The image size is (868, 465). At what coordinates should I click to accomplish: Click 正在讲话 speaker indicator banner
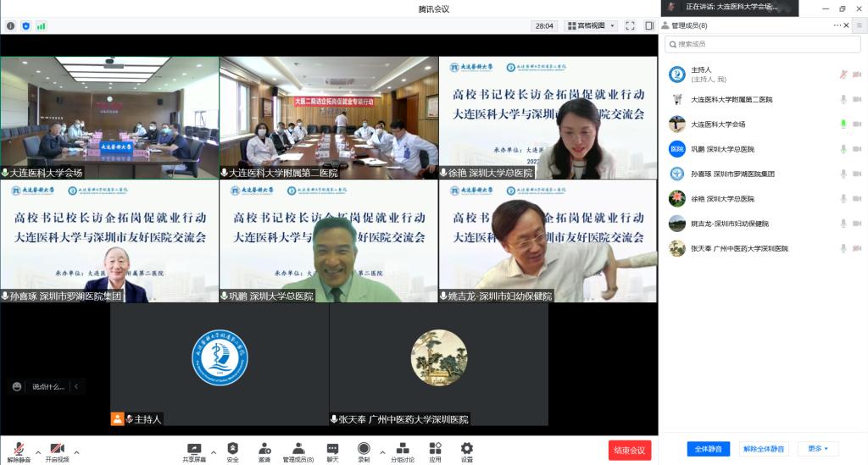(730, 7)
